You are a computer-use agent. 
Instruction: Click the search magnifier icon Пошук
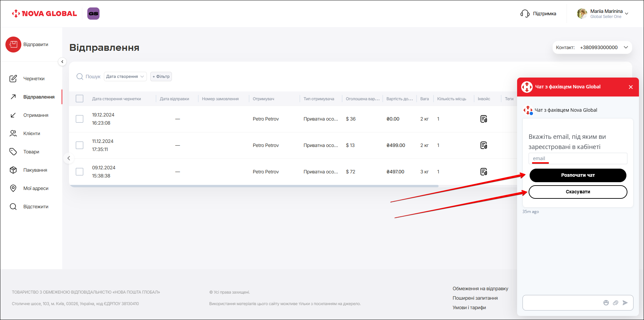pyautogui.click(x=80, y=77)
